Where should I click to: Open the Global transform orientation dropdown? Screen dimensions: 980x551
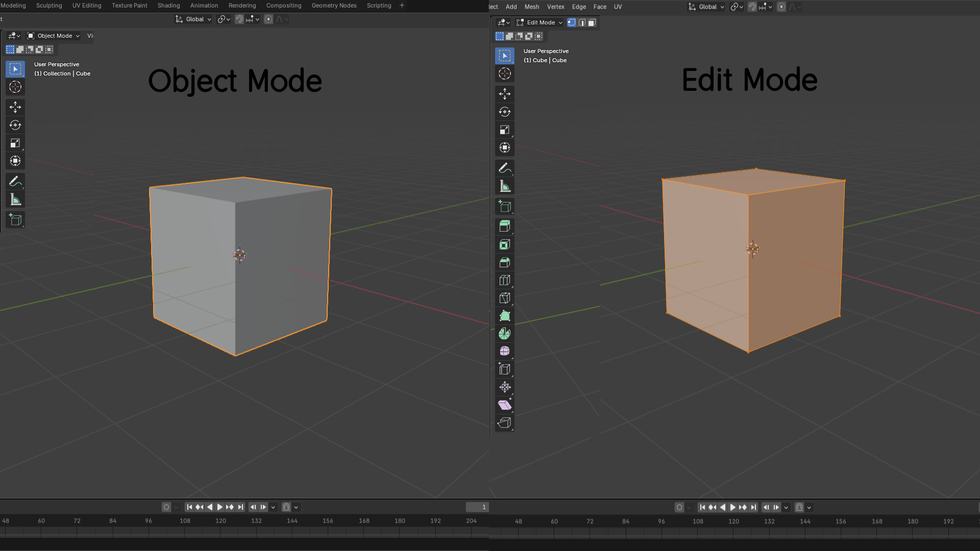click(x=193, y=19)
